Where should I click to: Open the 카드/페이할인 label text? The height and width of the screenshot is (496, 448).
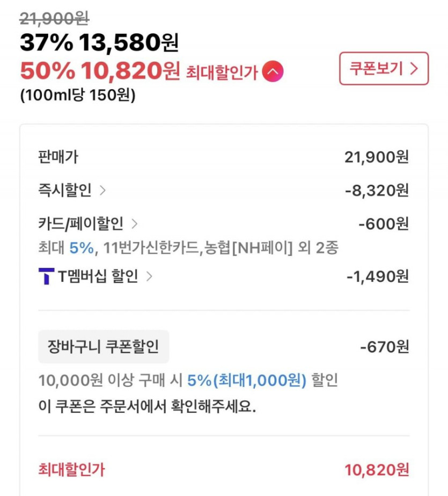point(80,223)
